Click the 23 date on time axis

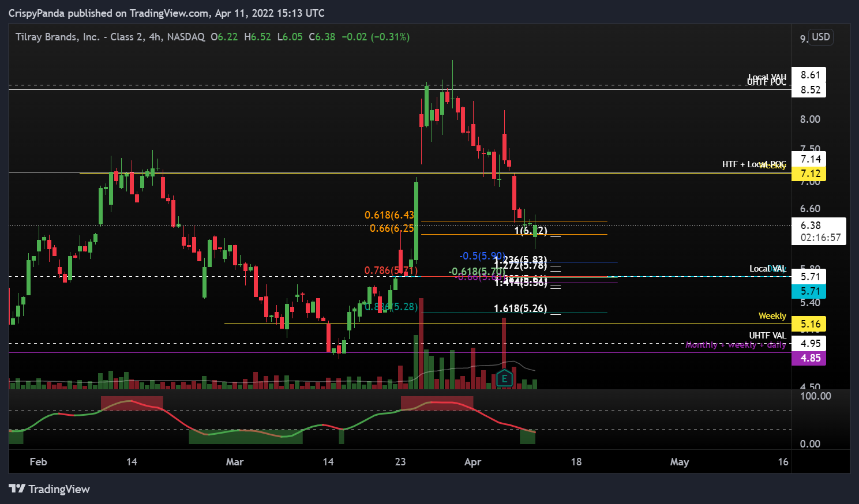tap(400, 462)
